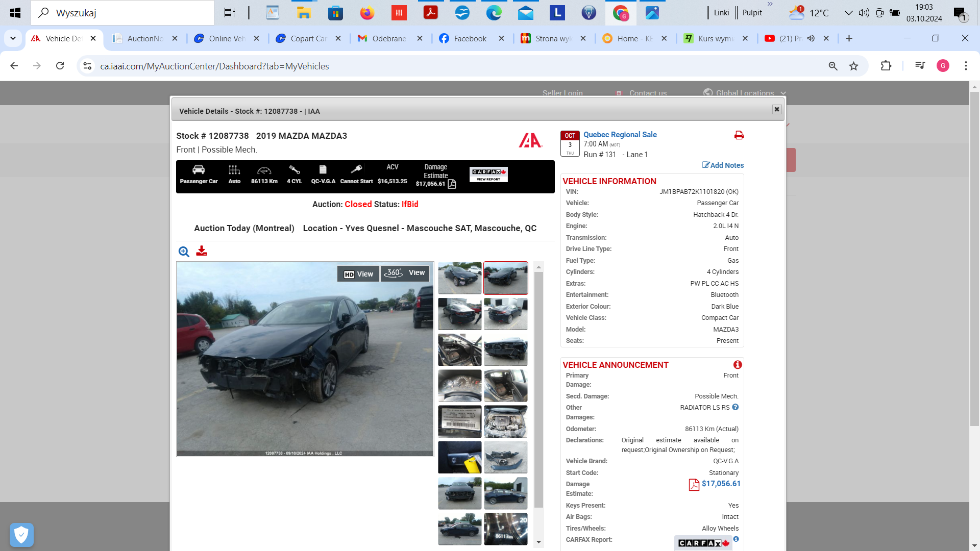Click the thumbnail scrollbar up arrow
980x551 pixels.
point(538,267)
